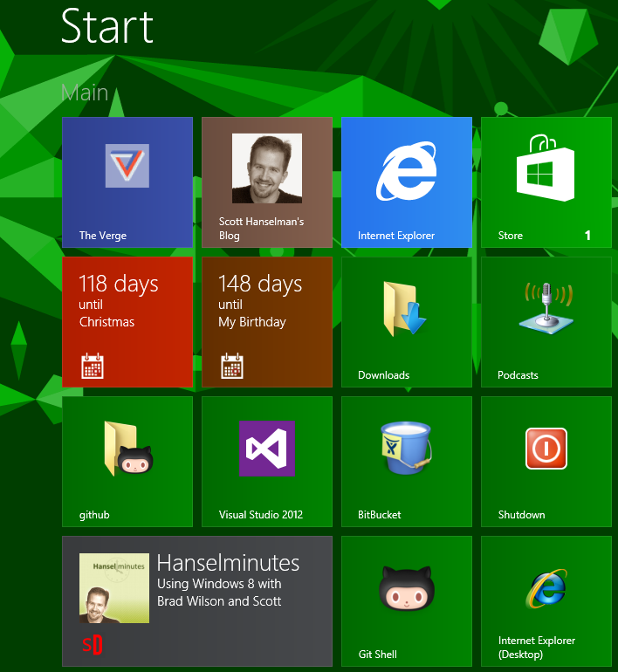Click the Store update count badge
Image resolution: width=618 pixels, height=672 pixels.
click(x=587, y=236)
